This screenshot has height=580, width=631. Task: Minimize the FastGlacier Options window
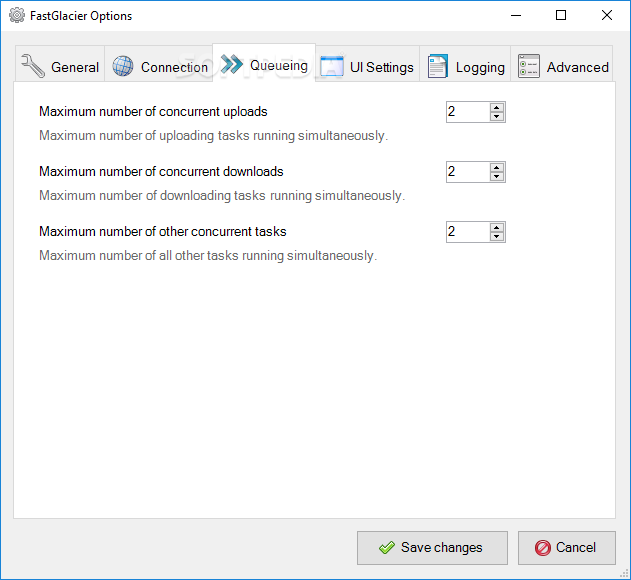click(x=516, y=15)
